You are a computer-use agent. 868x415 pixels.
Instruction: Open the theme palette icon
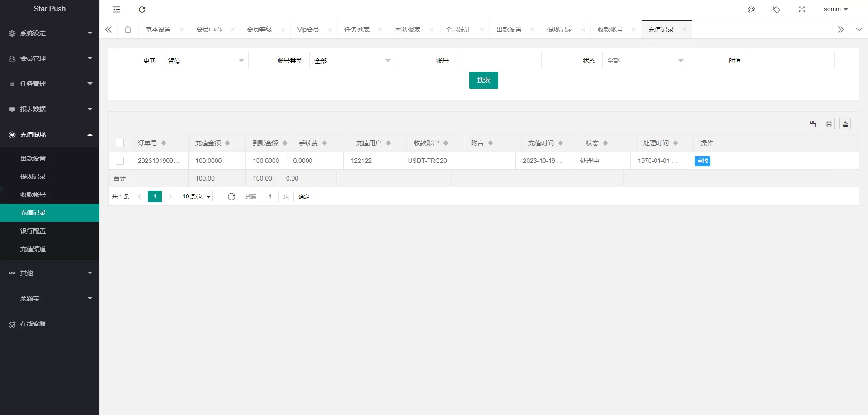click(751, 9)
